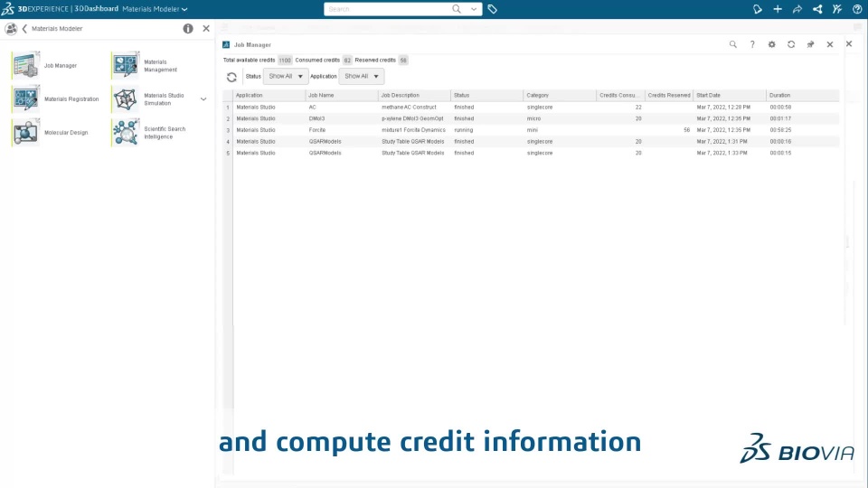The height and width of the screenshot is (488, 868).
Task: Open the Materials Registration app icon
Action: [25, 99]
